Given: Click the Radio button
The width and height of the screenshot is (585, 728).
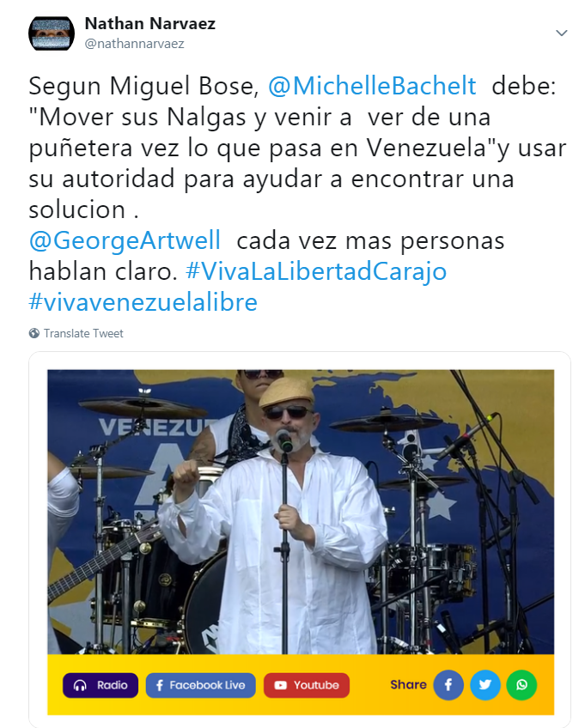Looking at the screenshot, I should click(101, 685).
